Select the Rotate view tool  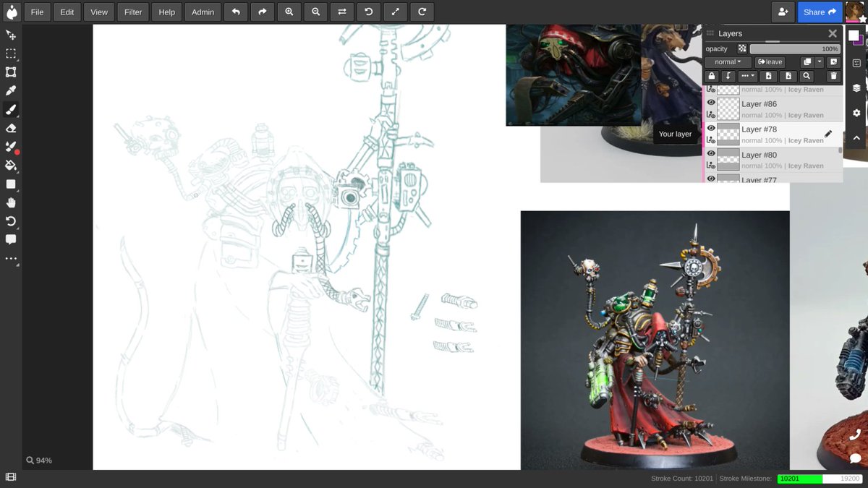pyautogui.click(x=11, y=221)
